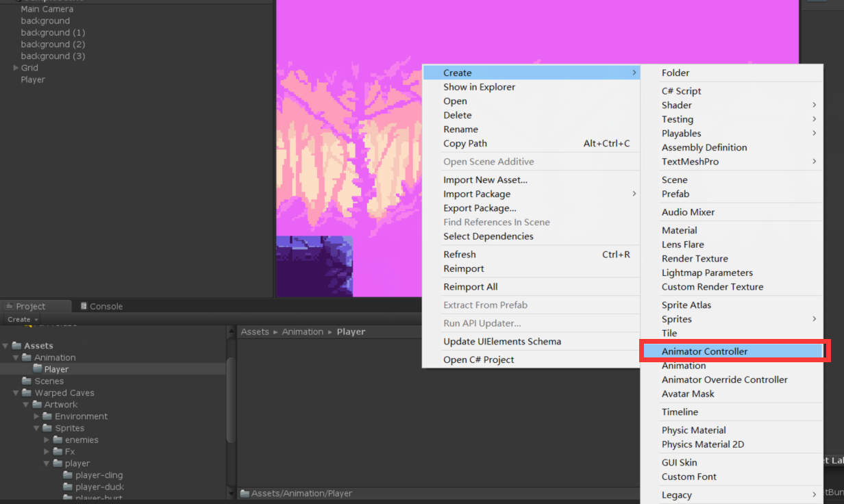The height and width of the screenshot is (504, 844).
Task: Collapse the Sprites folder in the Project tree
Action: click(x=36, y=427)
